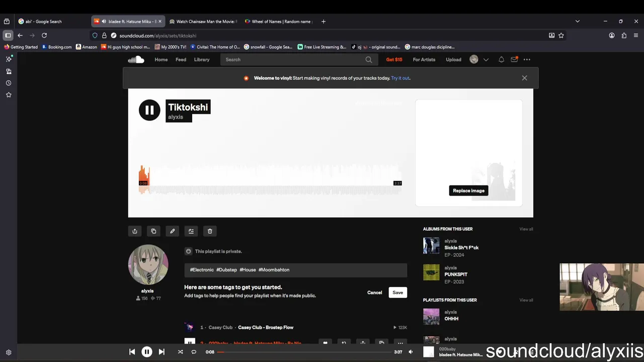Viewport: 644px width, 362px height.
Task: Open the Amazon bookmark
Action: click(x=86, y=47)
